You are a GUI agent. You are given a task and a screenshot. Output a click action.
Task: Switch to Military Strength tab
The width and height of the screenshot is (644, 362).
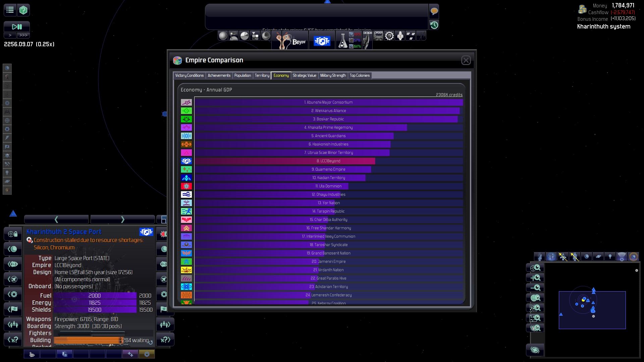[x=333, y=75]
